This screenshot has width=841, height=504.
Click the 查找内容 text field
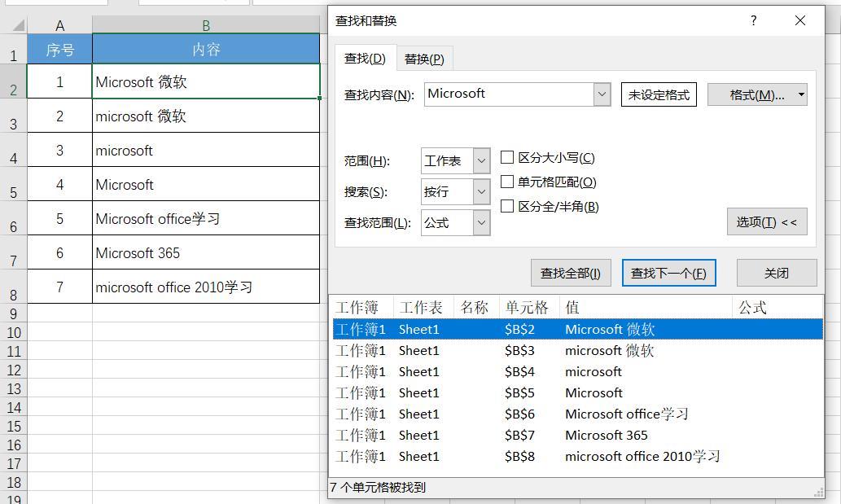coord(509,94)
